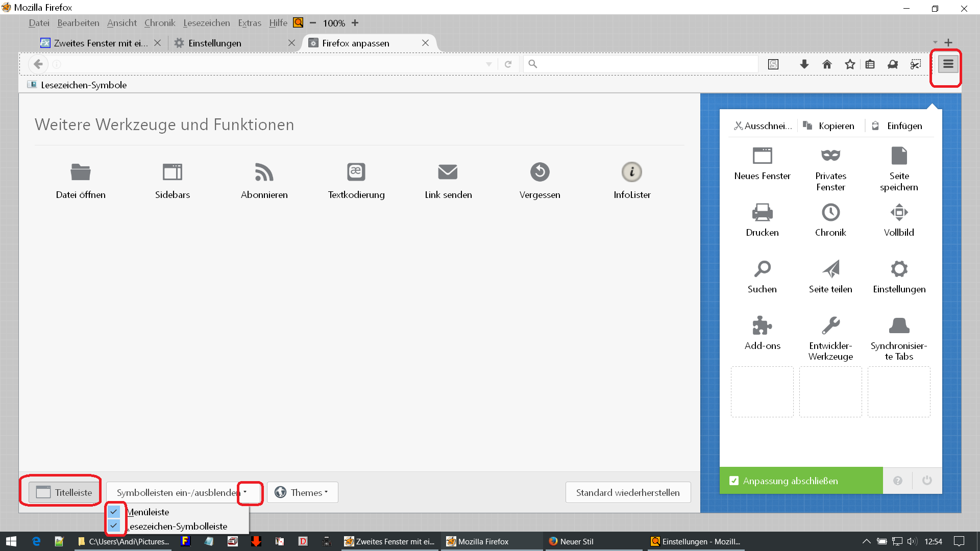Click the Vergessen icon
This screenshot has height=551, width=980.
540,172
